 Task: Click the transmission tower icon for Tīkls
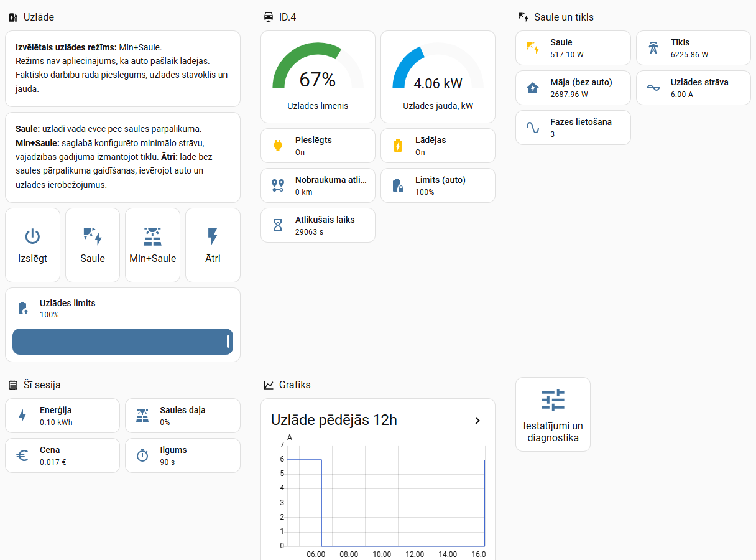click(x=653, y=48)
